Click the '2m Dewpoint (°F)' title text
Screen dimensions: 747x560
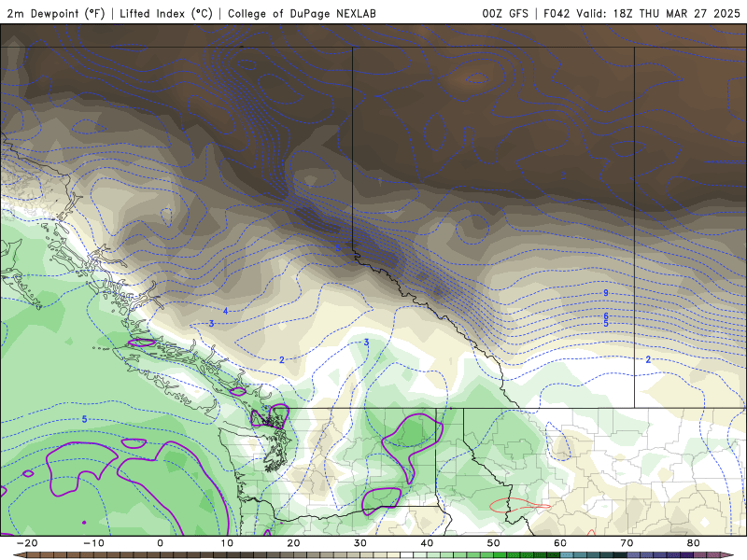tap(56, 13)
